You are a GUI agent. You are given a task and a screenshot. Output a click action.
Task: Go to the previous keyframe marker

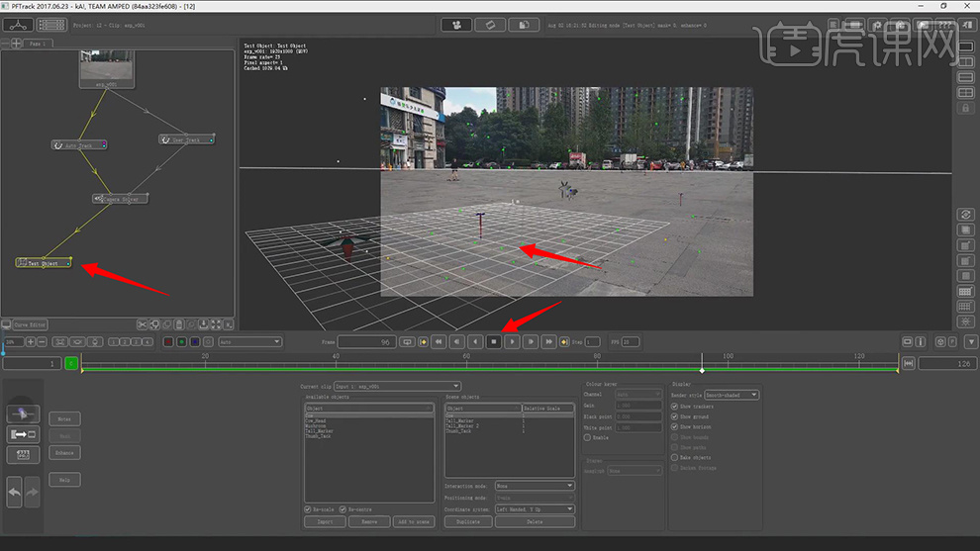pos(423,341)
